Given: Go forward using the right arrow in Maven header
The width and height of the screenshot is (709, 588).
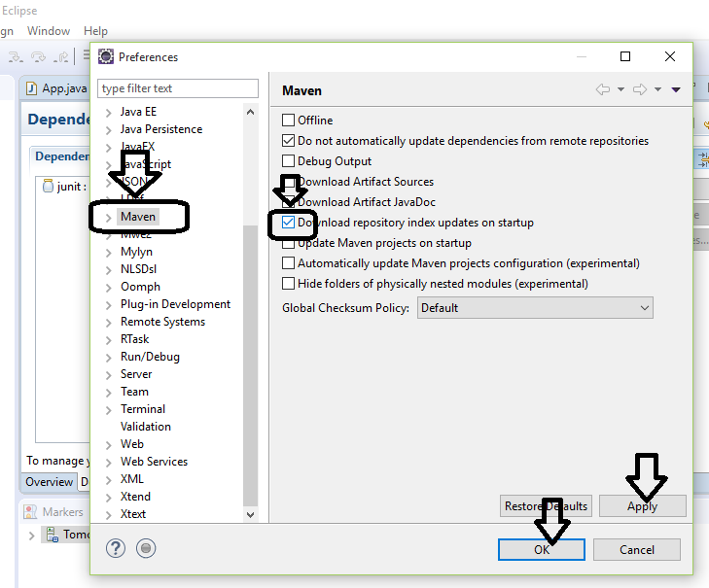Looking at the screenshot, I should pyautogui.click(x=640, y=89).
